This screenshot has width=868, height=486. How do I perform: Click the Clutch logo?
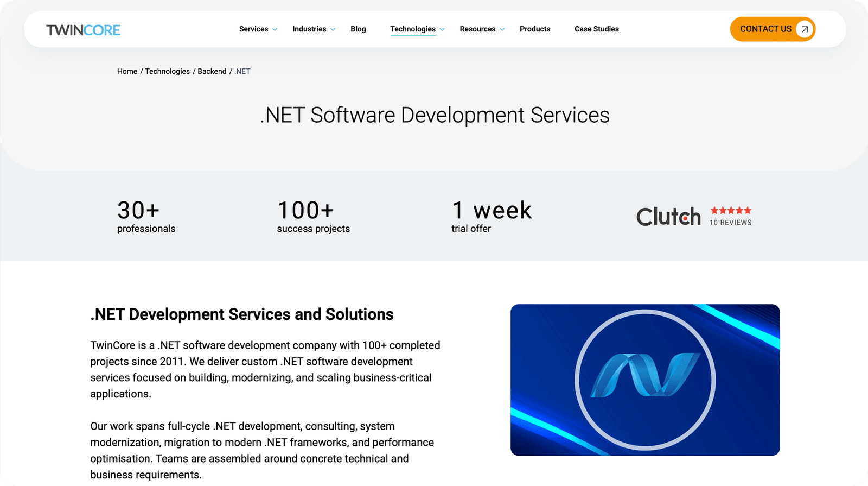pos(668,217)
